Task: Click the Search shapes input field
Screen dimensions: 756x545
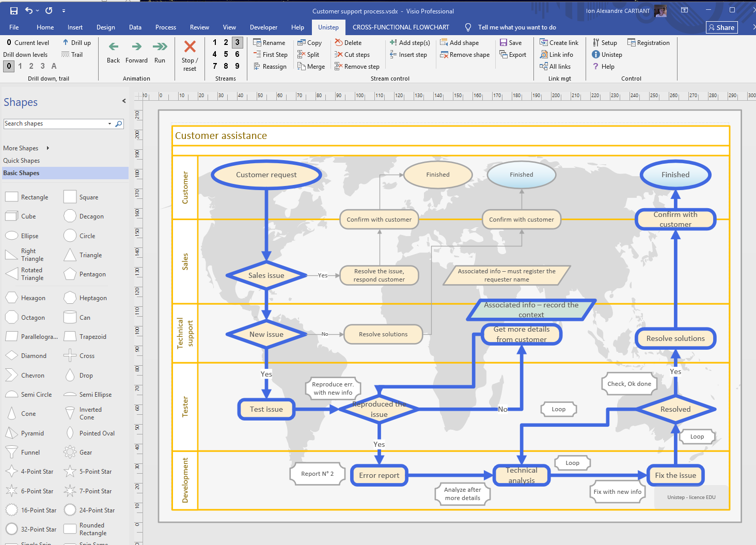Action: click(x=54, y=124)
